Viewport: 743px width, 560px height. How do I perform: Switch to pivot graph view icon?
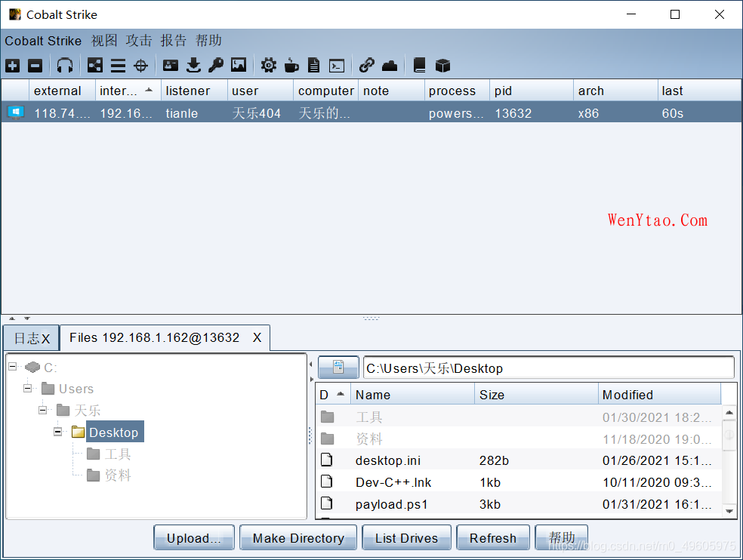click(x=95, y=66)
